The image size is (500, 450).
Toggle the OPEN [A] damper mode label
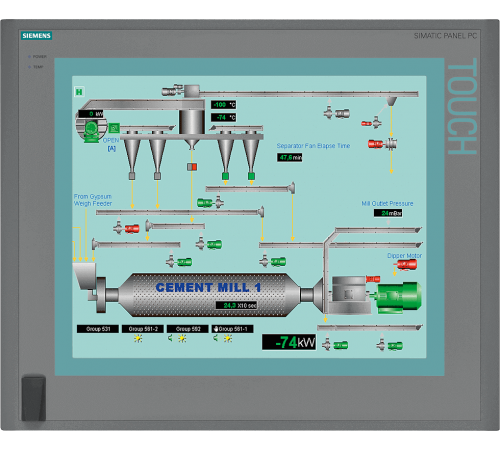click(x=111, y=144)
